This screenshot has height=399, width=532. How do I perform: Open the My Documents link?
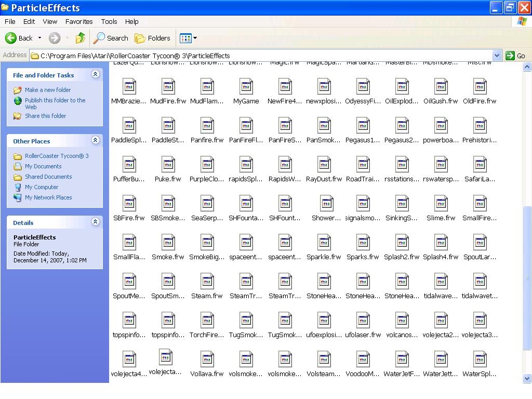[x=43, y=166]
